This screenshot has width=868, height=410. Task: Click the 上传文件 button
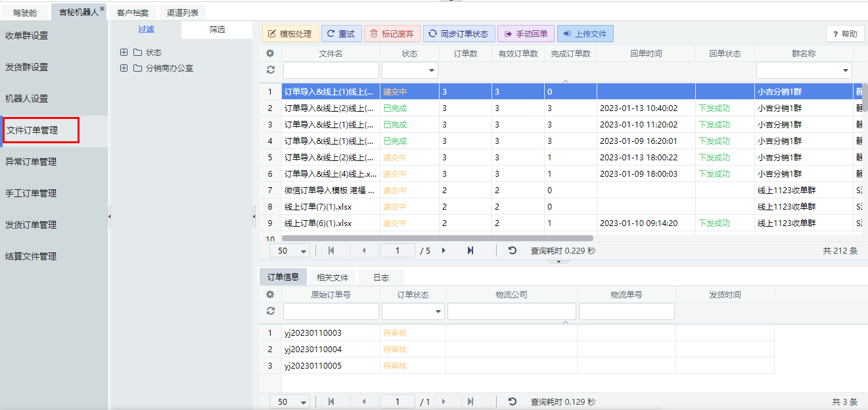(585, 34)
